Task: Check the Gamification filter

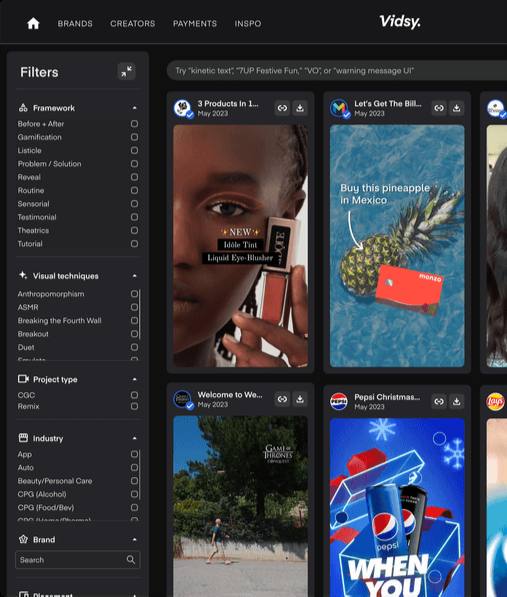Action: click(x=134, y=137)
